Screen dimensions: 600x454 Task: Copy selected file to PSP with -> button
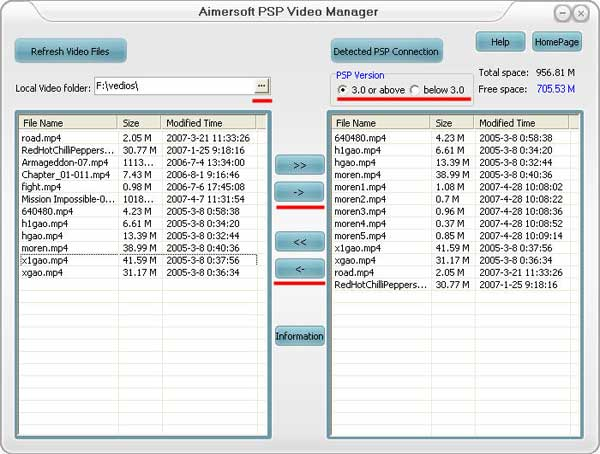tap(300, 192)
